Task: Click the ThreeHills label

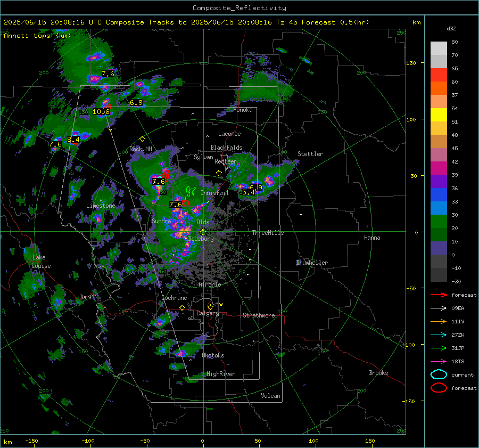Action: coord(268,233)
